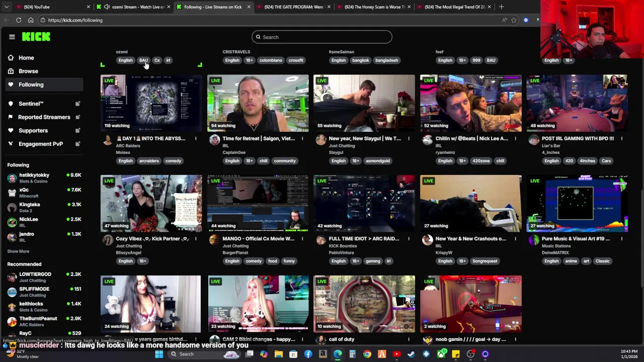This screenshot has height=362, width=644.
Task: Open options menu for Chillin w/ @Beats stream
Action: click(x=515, y=139)
